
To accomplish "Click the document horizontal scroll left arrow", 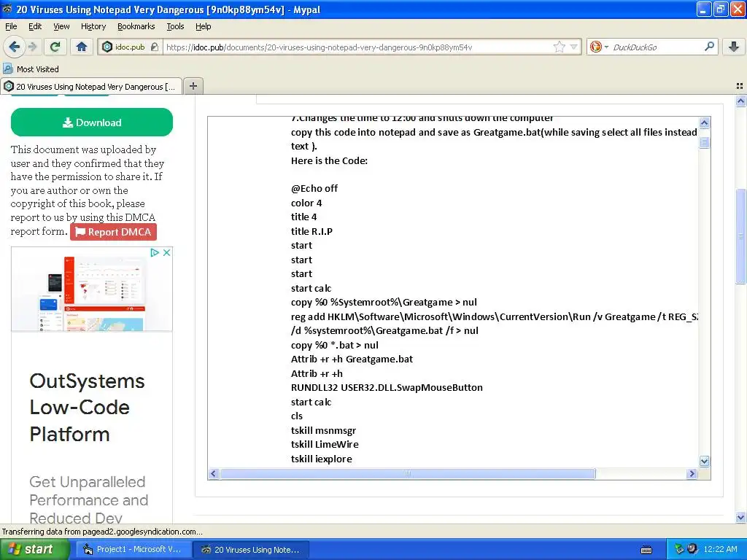I will point(214,473).
